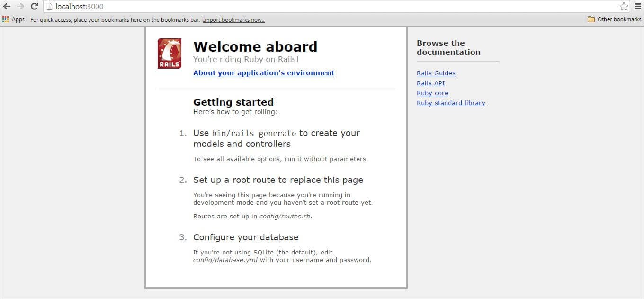The image size is (644, 299).
Task: Click 'Here's how to get rolling:' text
Action: pyautogui.click(x=235, y=112)
